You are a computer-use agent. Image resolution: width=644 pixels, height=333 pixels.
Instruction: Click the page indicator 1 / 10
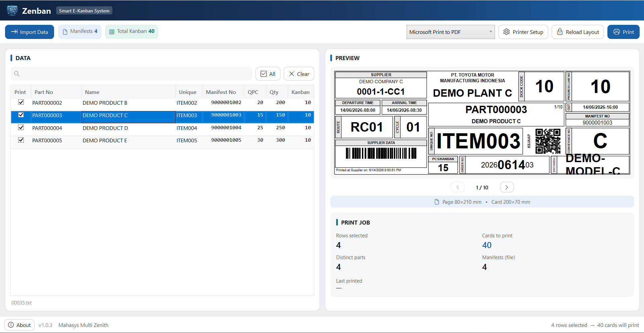click(482, 188)
